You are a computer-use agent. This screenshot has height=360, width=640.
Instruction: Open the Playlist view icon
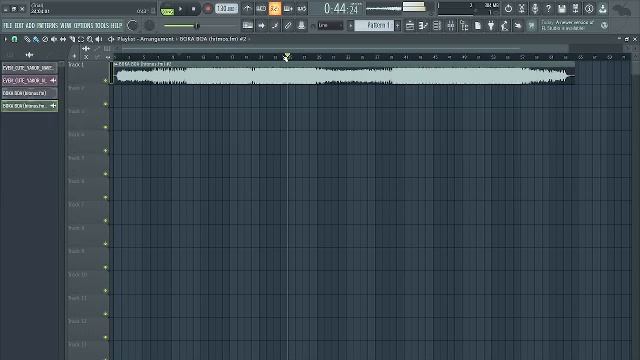click(410, 26)
